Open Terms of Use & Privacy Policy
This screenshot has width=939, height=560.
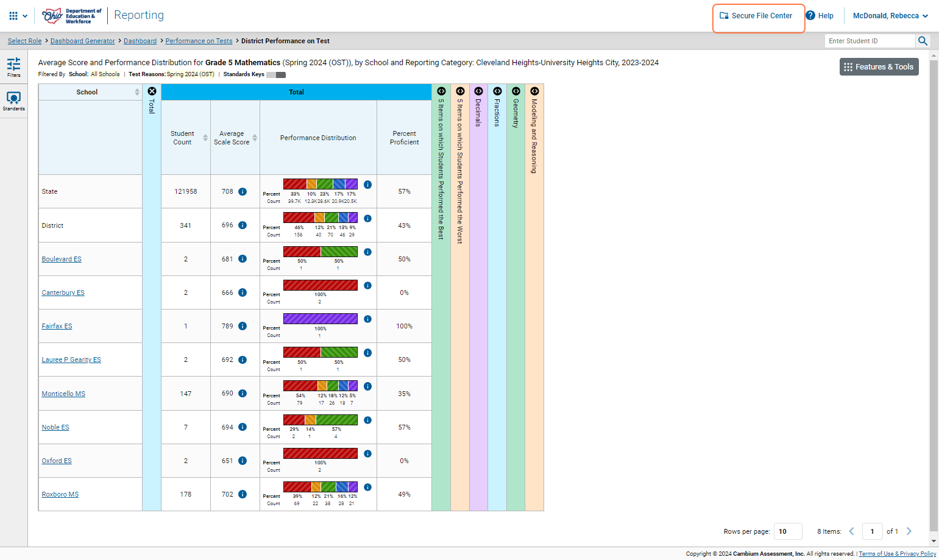897,554
